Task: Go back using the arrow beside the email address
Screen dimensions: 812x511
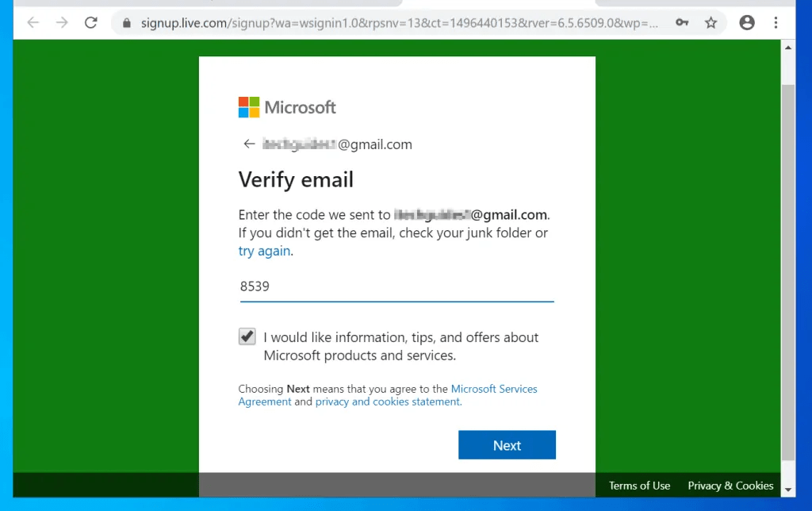Action: 249,144
